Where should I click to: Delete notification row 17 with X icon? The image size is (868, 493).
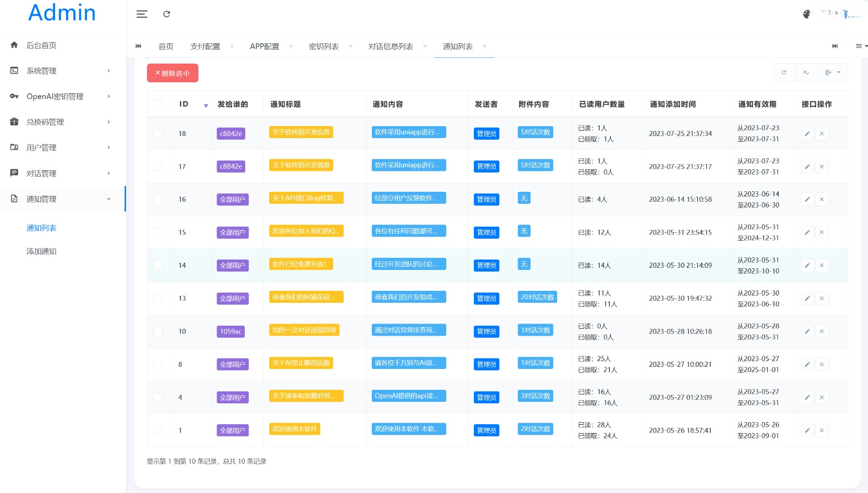(822, 167)
